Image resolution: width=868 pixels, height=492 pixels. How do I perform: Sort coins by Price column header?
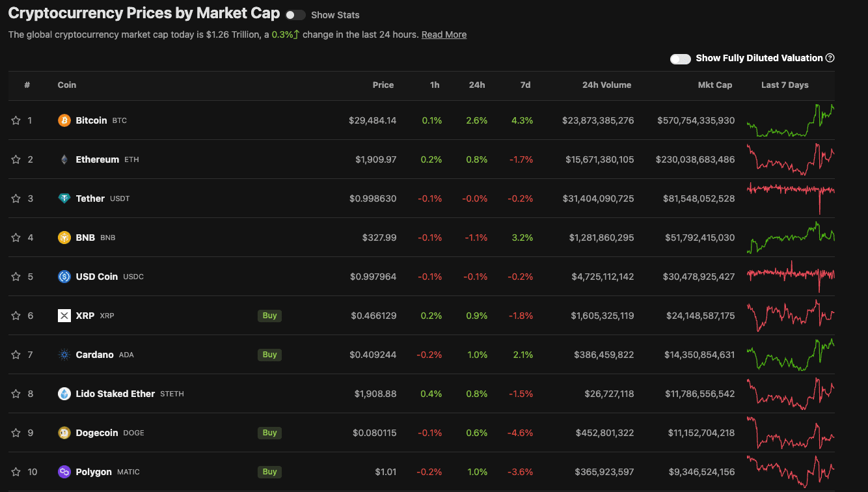tap(383, 85)
